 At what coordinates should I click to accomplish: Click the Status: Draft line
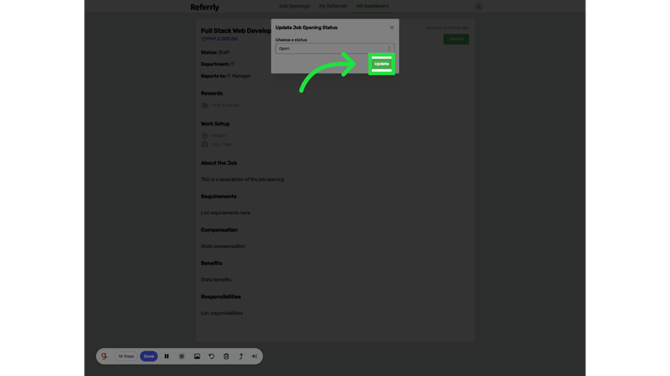[x=215, y=52]
